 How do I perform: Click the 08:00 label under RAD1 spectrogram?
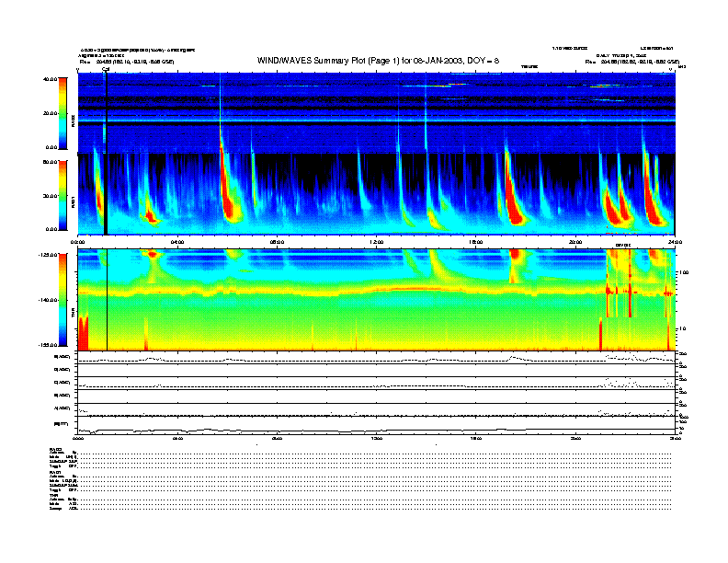[277, 242]
